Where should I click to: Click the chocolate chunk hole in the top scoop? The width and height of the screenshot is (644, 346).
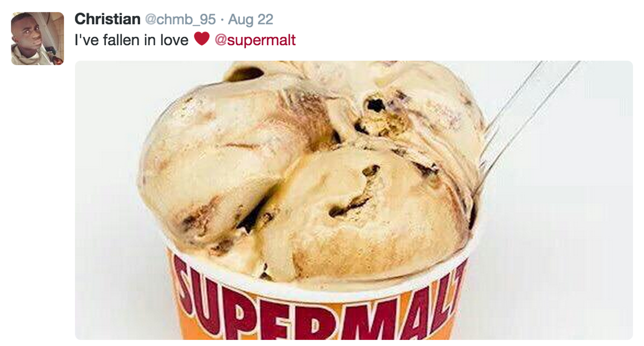(x=374, y=104)
